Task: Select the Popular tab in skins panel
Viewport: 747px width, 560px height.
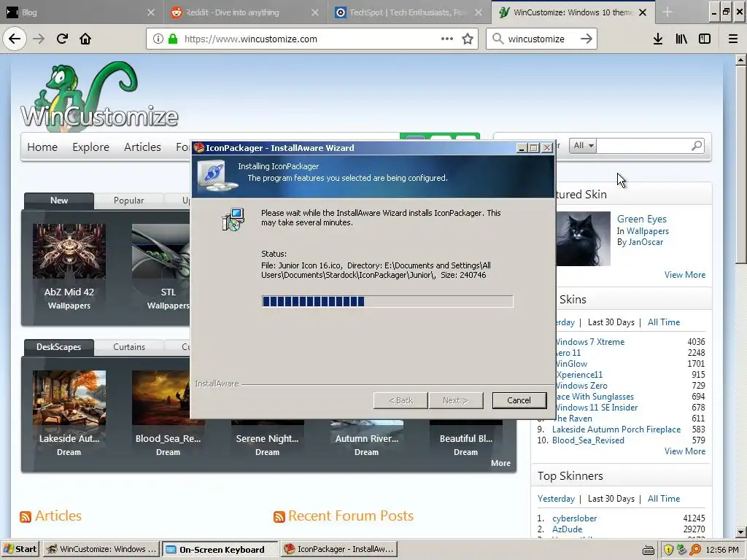Action: click(x=128, y=201)
